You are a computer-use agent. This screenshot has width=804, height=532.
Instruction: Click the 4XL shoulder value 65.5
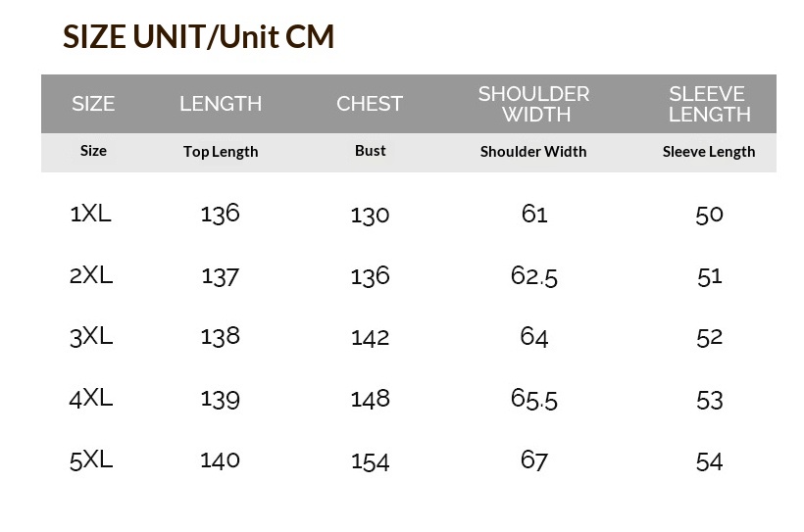pyautogui.click(x=533, y=399)
